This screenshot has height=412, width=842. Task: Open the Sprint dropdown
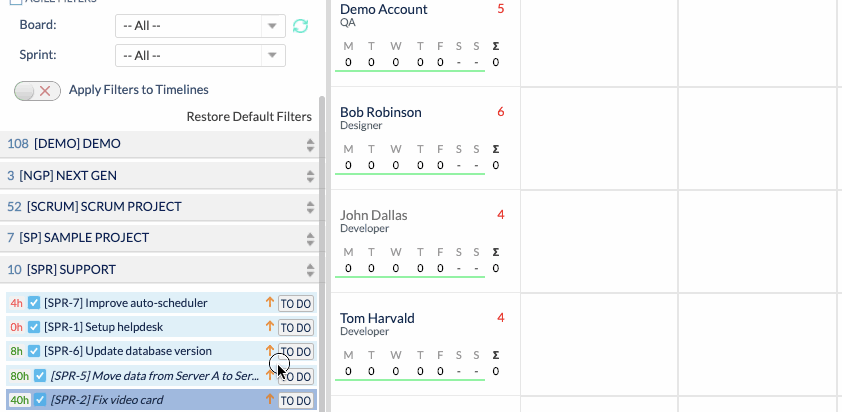point(200,55)
